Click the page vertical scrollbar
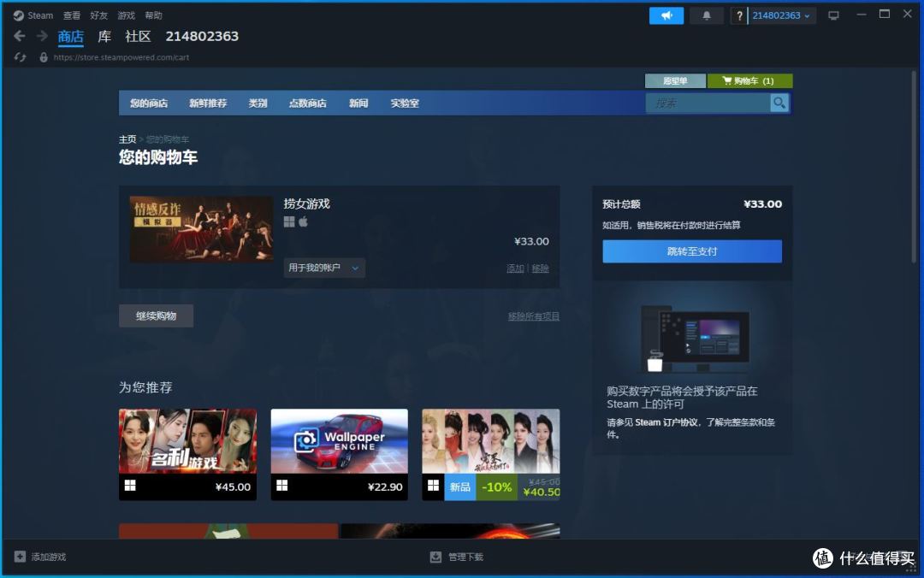 (x=914, y=167)
